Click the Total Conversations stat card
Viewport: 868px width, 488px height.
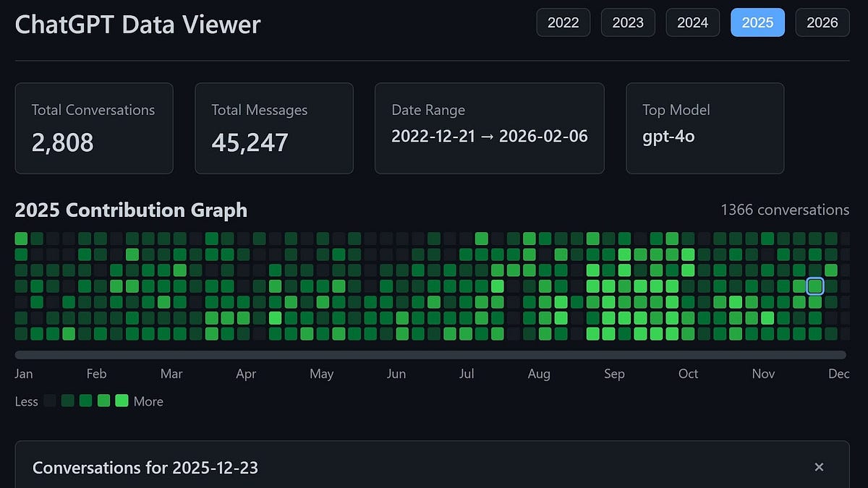click(x=94, y=128)
